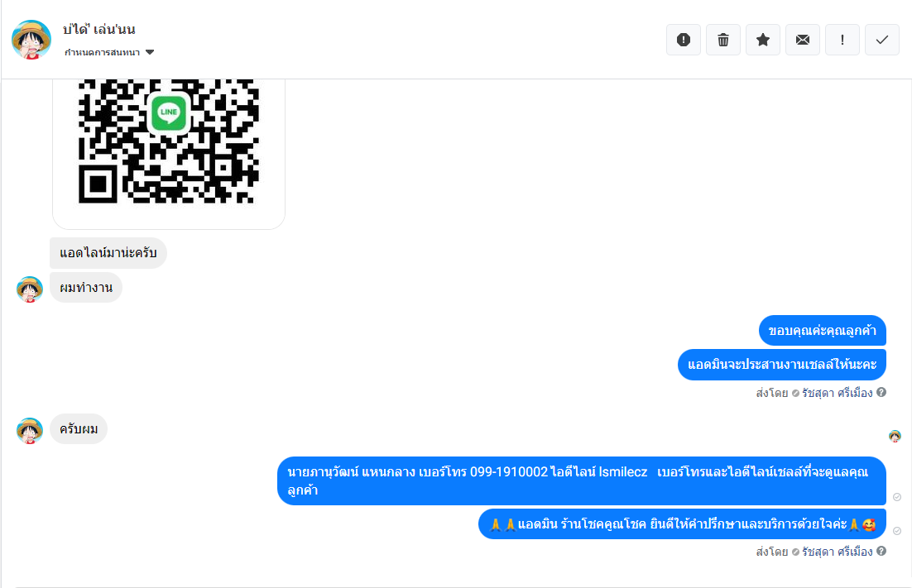This screenshot has width=912, height=588.
Task: Click the message containing 099-1910002 phone number
Action: coord(581,481)
